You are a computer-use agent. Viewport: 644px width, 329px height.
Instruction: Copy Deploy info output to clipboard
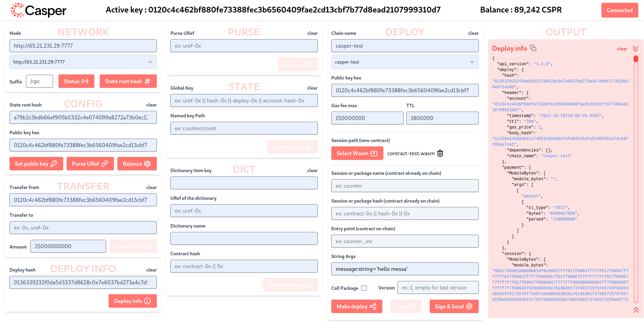click(533, 48)
